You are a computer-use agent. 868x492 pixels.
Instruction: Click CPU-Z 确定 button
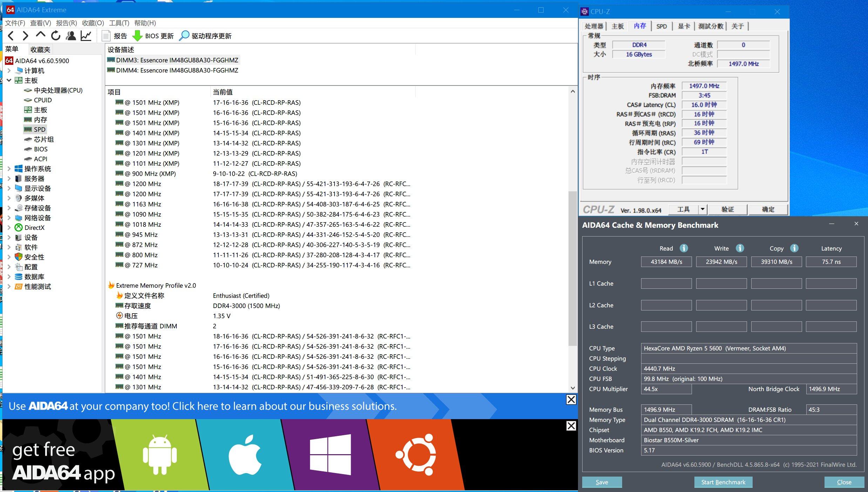click(x=768, y=209)
